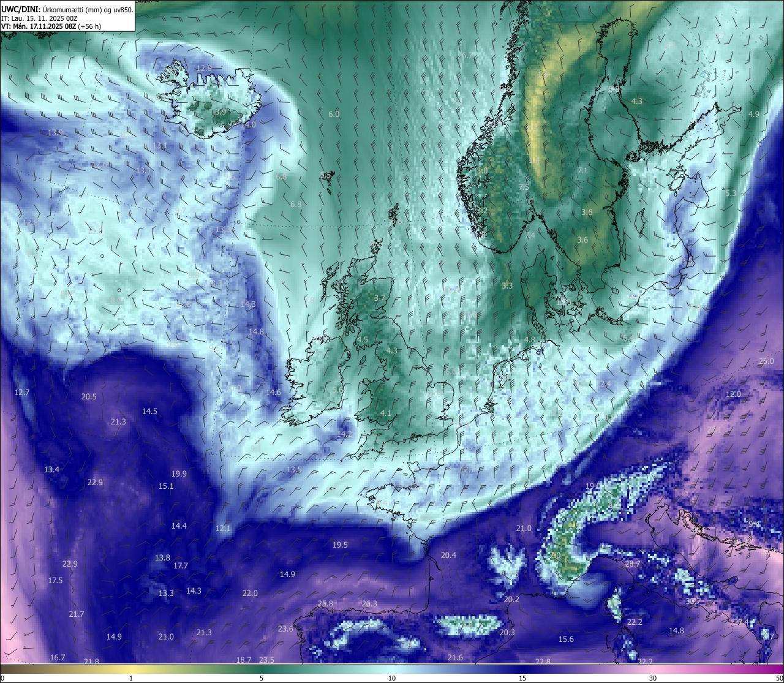Click the 12.1 value in the Atlantic
This screenshot has height=683, width=784.
point(223,529)
